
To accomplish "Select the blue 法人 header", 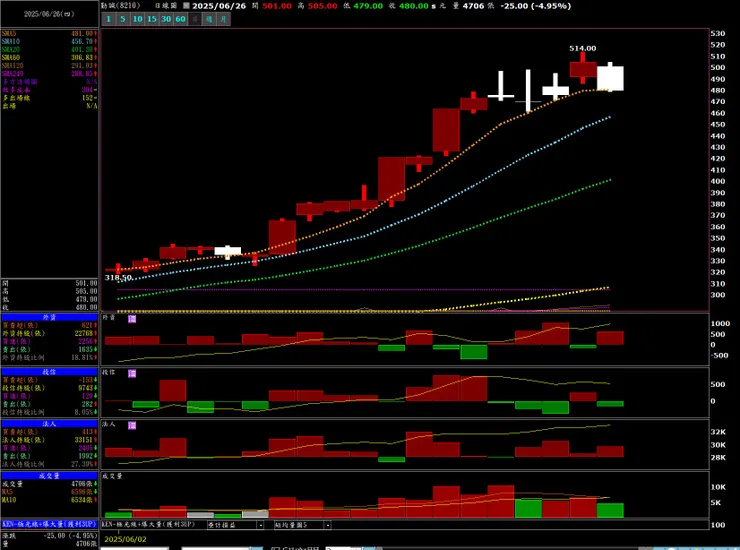I will tap(50, 424).
